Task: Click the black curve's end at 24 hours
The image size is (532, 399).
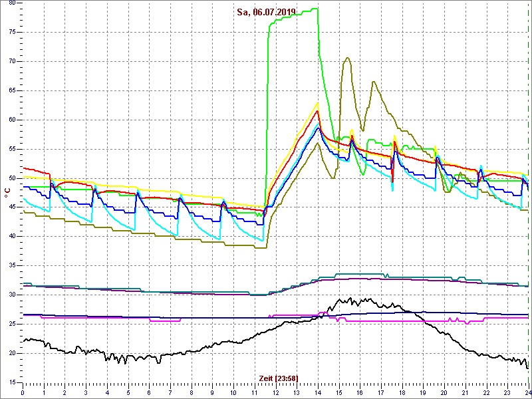Action: 527,366
